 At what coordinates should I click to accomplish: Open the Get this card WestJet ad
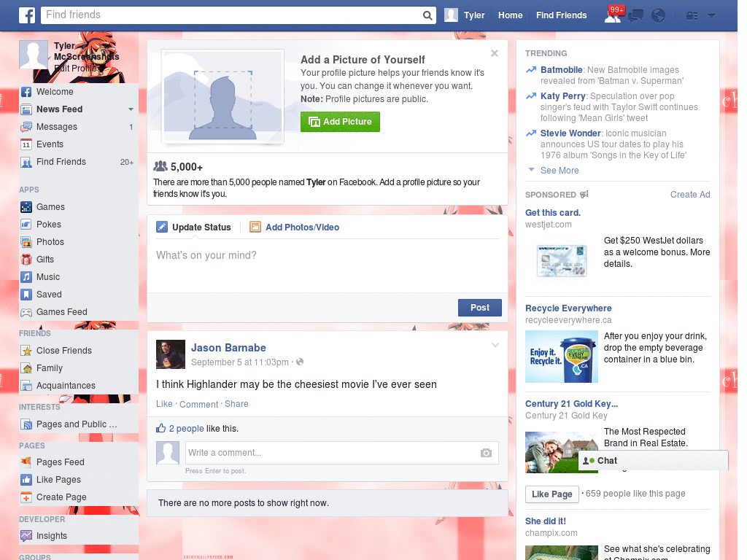click(x=553, y=213)
